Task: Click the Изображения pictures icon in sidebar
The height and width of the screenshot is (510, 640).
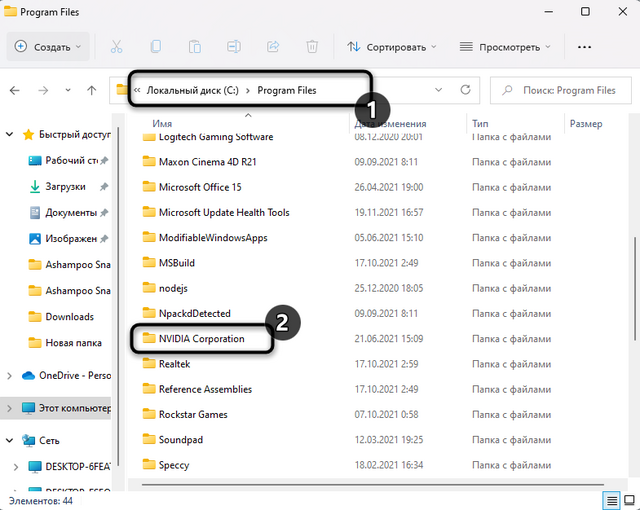Action: 35,239
